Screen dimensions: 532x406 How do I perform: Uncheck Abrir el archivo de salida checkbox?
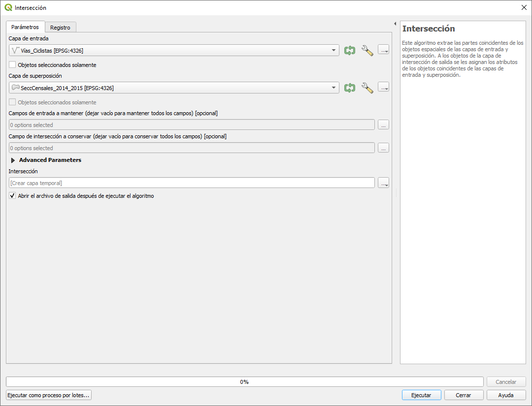[x=12, y=195]
